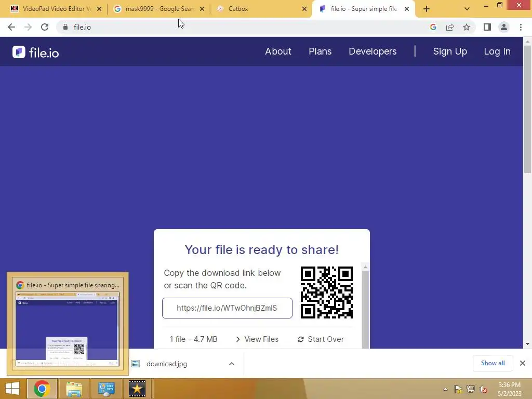Open a new browser tab

pos(427,9)
